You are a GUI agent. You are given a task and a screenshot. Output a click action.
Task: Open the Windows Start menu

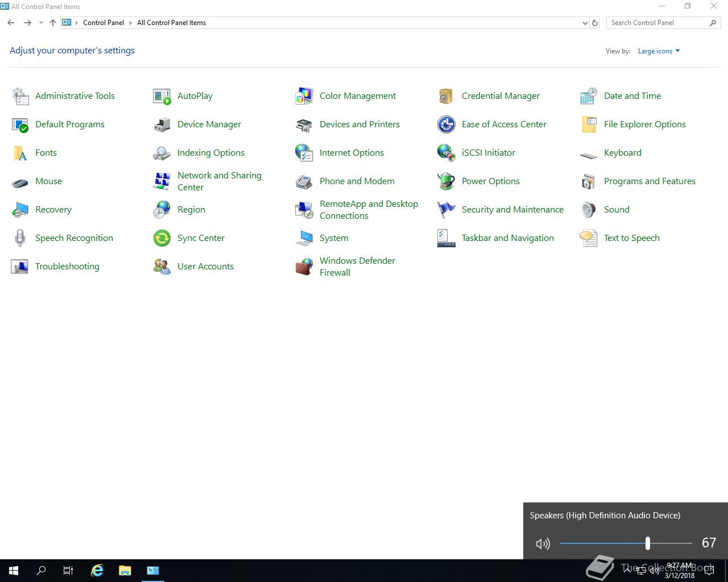(14, 571)
